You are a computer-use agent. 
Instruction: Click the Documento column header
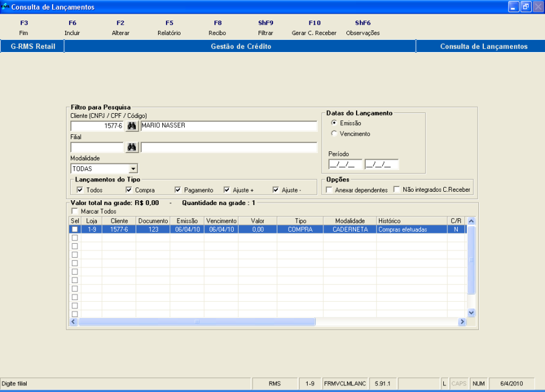pyautogui.click(x=153, y=221)
